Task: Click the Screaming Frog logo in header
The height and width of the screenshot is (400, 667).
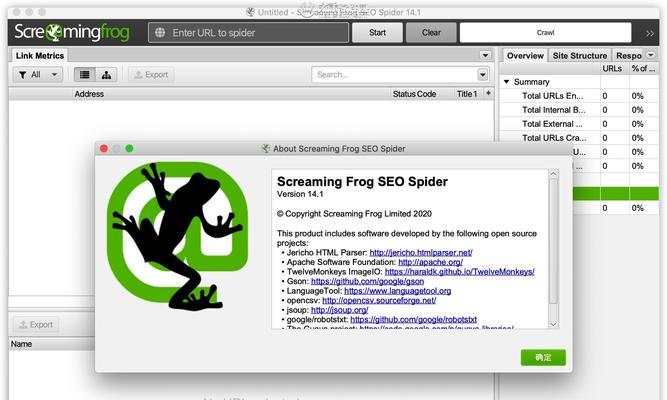Action: (71, 32)
